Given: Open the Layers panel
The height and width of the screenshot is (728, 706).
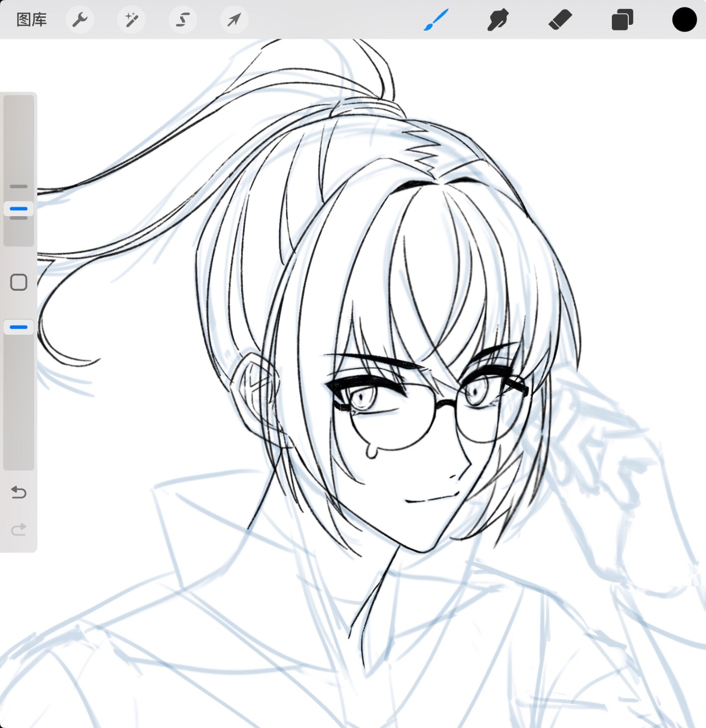Looking at the screenshot, I should pyautogui.click(x=622, y=20).
